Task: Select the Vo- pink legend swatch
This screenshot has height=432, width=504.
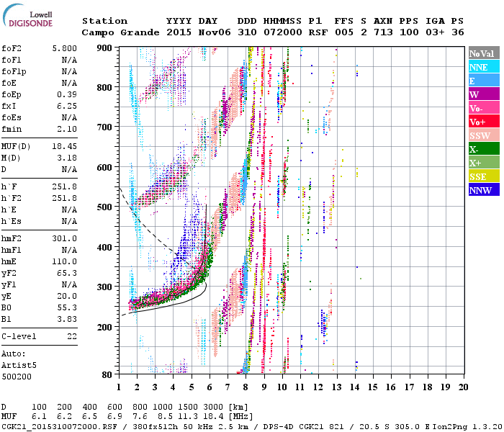Action: (484, 108)
